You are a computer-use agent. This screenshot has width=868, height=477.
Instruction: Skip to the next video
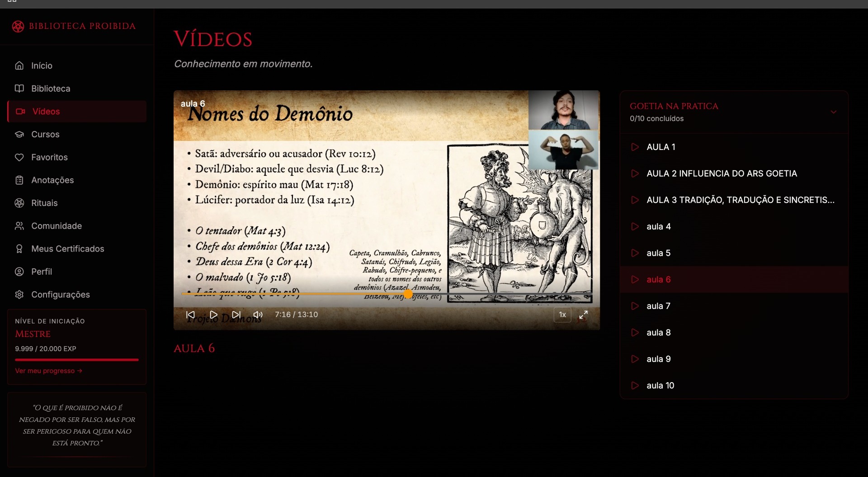click(236, 315)
